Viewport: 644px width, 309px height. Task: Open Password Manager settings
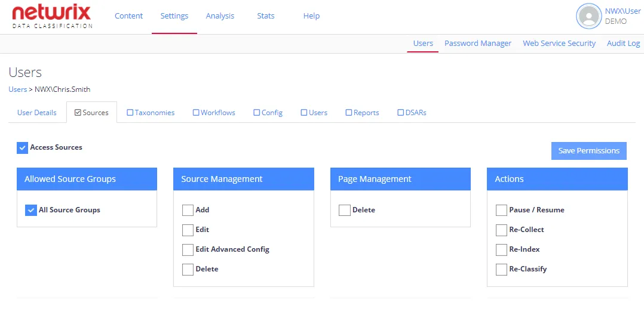478,43
